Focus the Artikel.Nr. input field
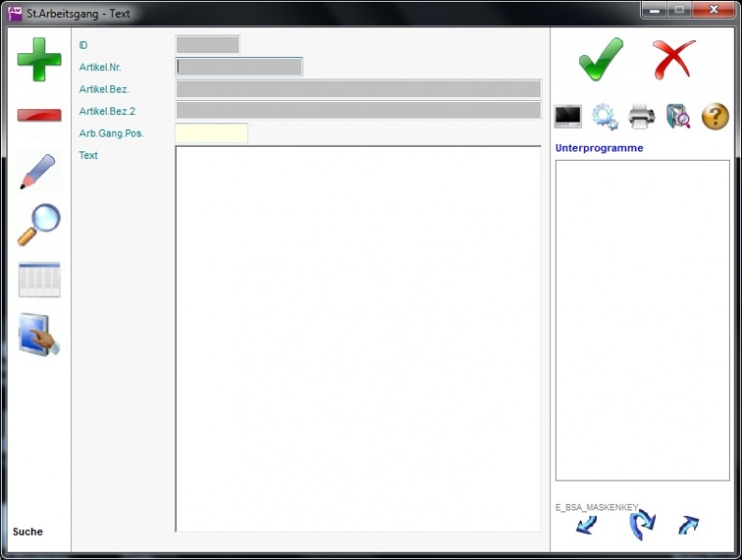This screenshot has width=742, height=560. pyautogui.click(x=240, y=66)
